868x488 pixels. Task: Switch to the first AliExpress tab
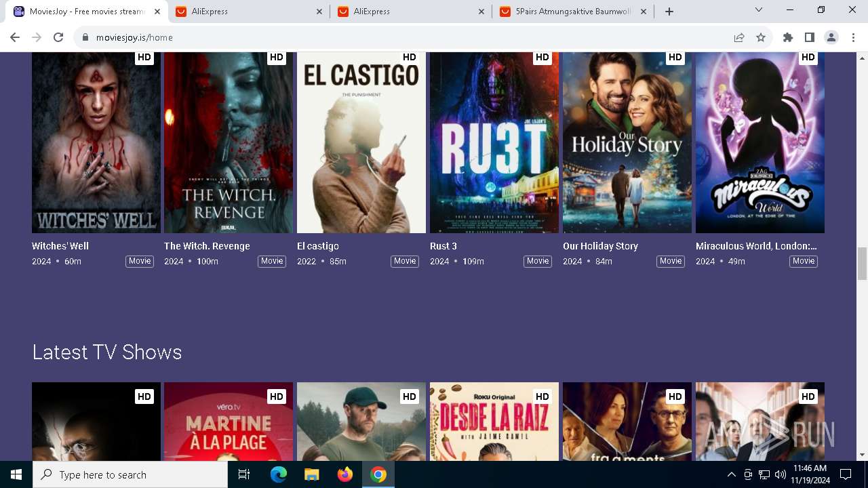[x=249, y=12]
